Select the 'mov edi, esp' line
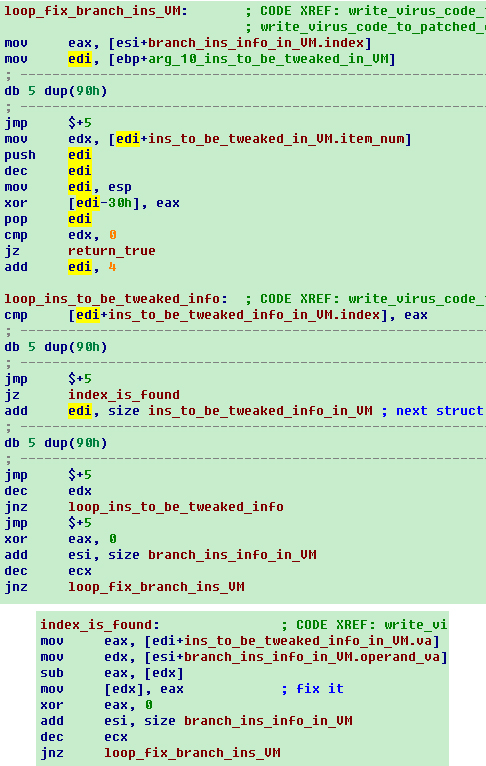486x766 pixels. click(68, 187)
